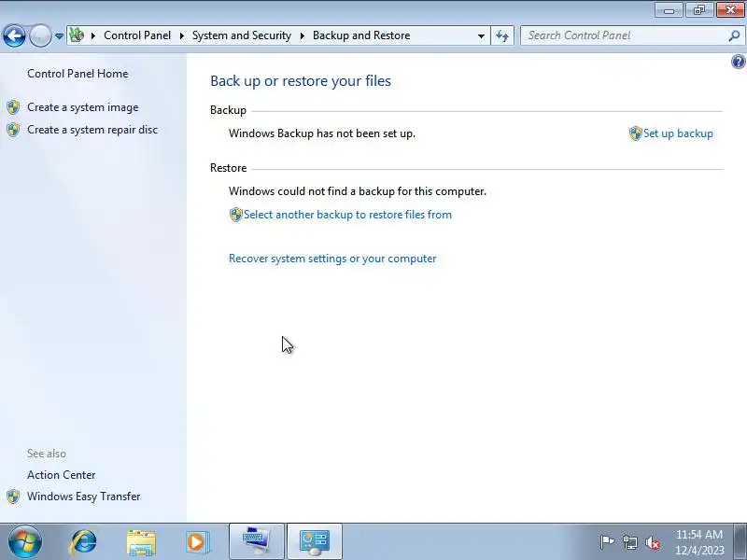Open the recent pages dropdown arrow
The width and height of the screenshot is (747, 560).
point(59,36)
